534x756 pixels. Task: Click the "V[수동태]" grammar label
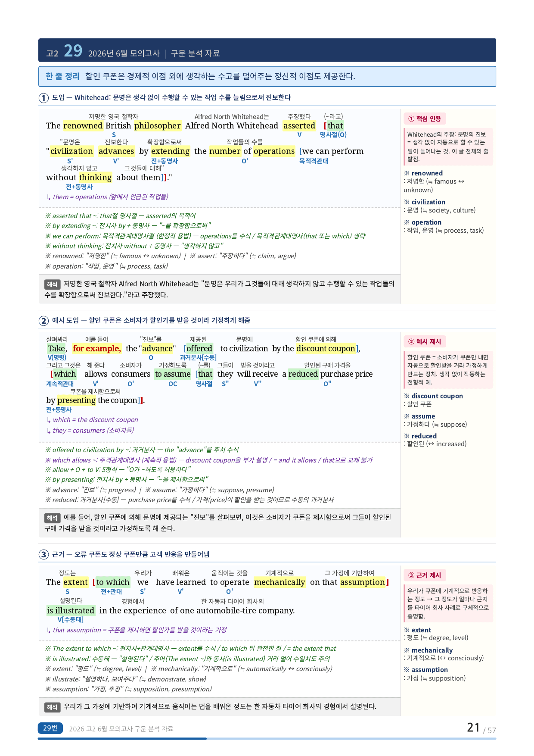[71, 619]
